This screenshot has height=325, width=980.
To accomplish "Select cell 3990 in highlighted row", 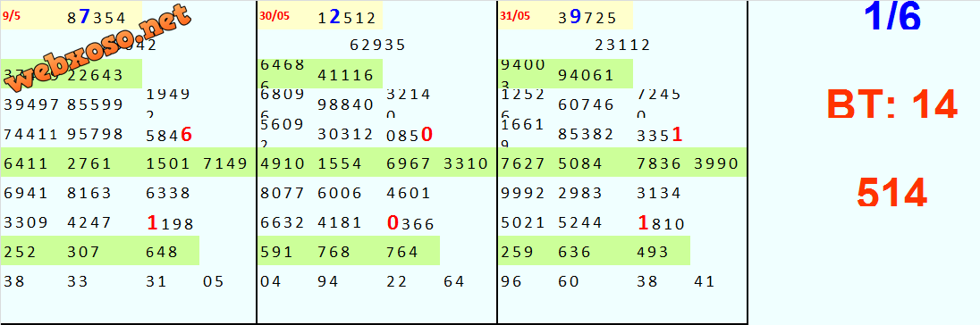I will pyautogui.click(x=716, y=164).
